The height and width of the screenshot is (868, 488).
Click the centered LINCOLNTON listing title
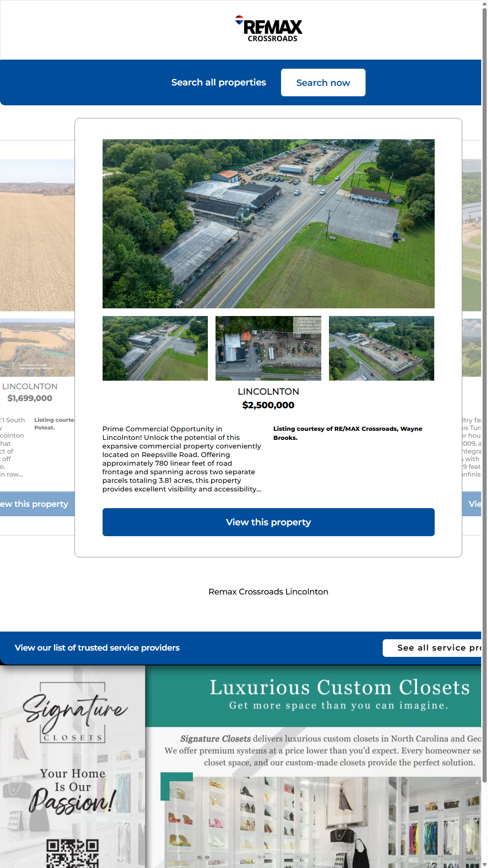point(268,392)
